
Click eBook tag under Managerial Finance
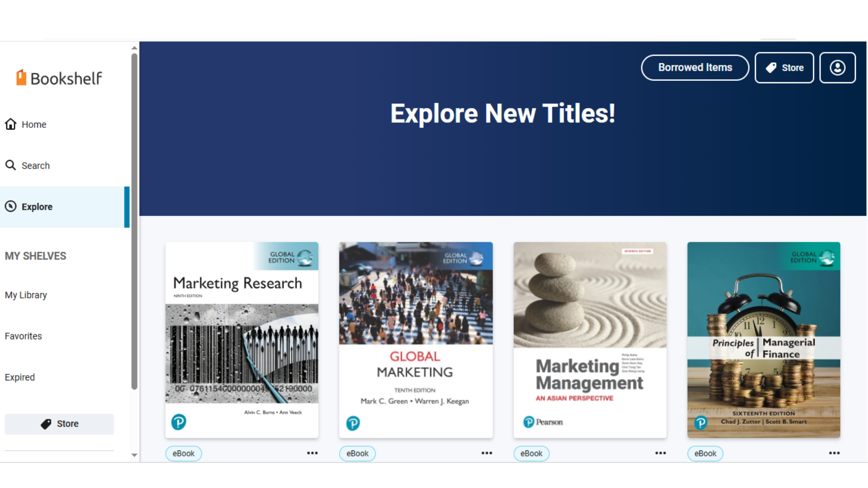705,453
